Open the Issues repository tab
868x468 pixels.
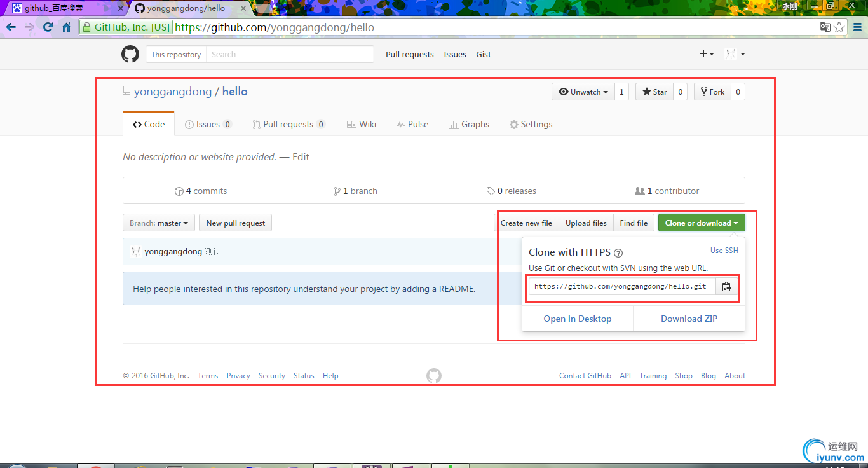pos(208,124)
